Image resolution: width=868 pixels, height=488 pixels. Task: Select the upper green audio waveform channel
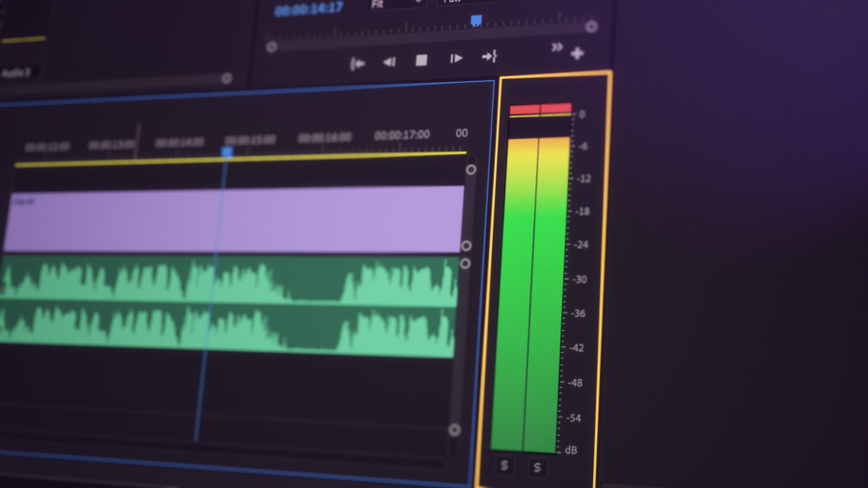tap(230, 282)
